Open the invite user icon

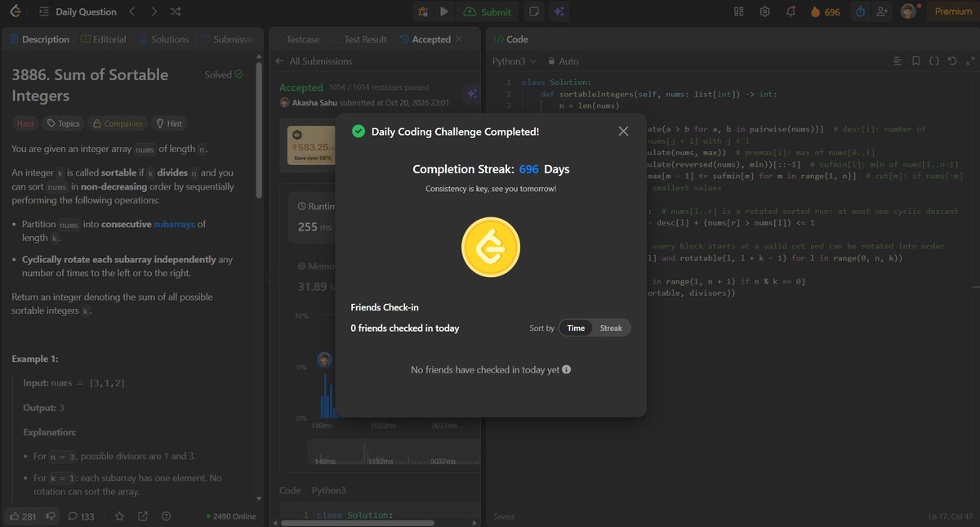pos(882,11)
